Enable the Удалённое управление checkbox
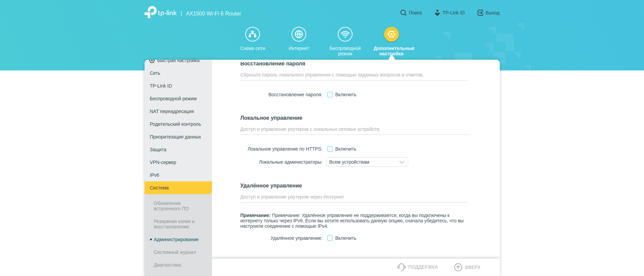The height and width of the screenshot is (276, 644). [x=330, y=238]
